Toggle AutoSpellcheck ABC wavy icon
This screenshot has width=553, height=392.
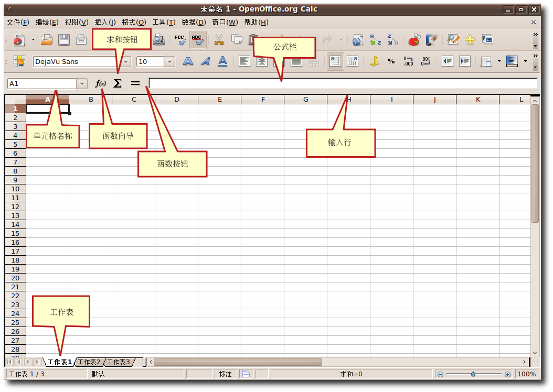click(197, 40)
